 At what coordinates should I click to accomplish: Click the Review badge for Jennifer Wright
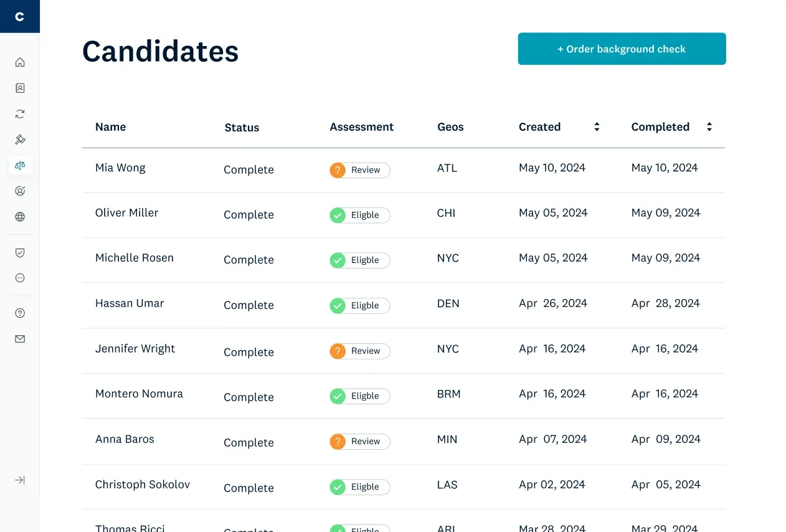(360, 351)
